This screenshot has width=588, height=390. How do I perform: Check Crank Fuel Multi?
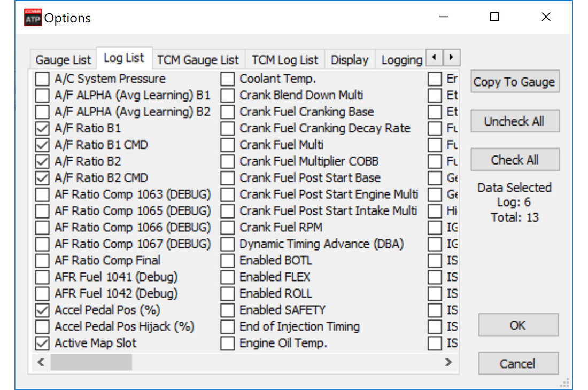point(227,145)
